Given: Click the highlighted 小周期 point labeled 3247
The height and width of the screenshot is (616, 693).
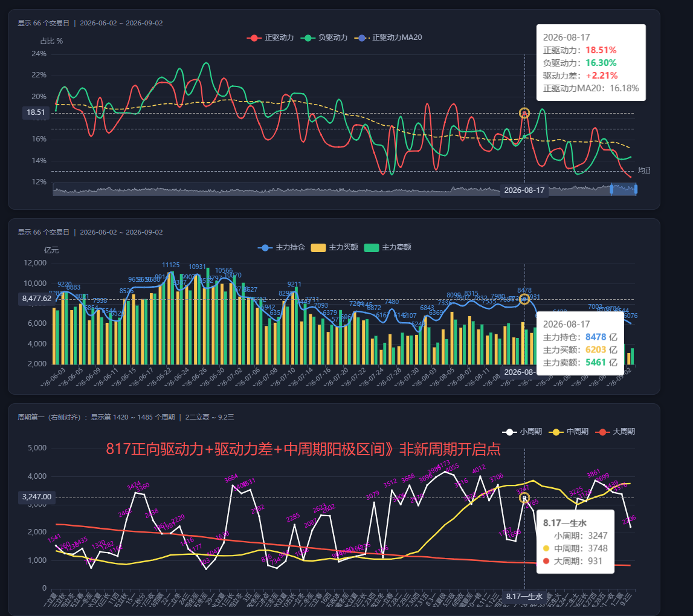Looking at the screenshot, I should point(524,498).
